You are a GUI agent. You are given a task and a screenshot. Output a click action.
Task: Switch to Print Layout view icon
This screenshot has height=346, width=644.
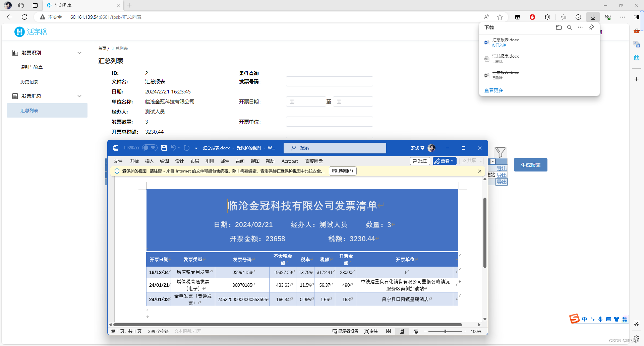point(402,331)
